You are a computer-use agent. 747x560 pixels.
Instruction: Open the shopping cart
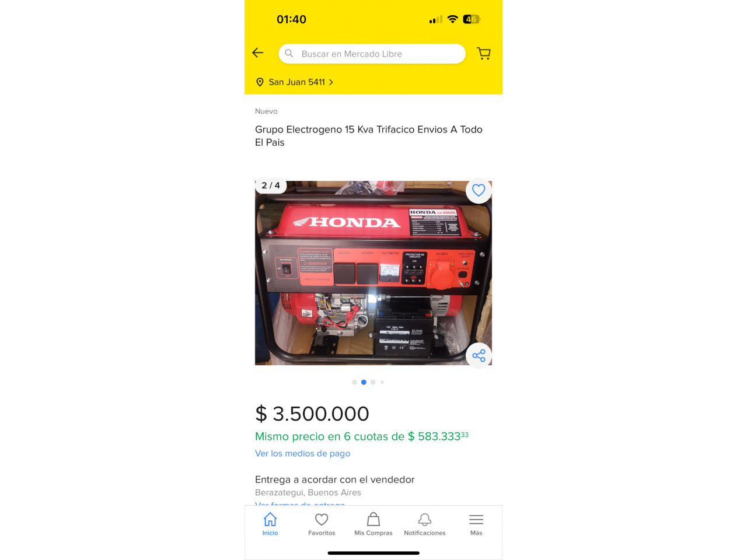[x=484, y=54]
